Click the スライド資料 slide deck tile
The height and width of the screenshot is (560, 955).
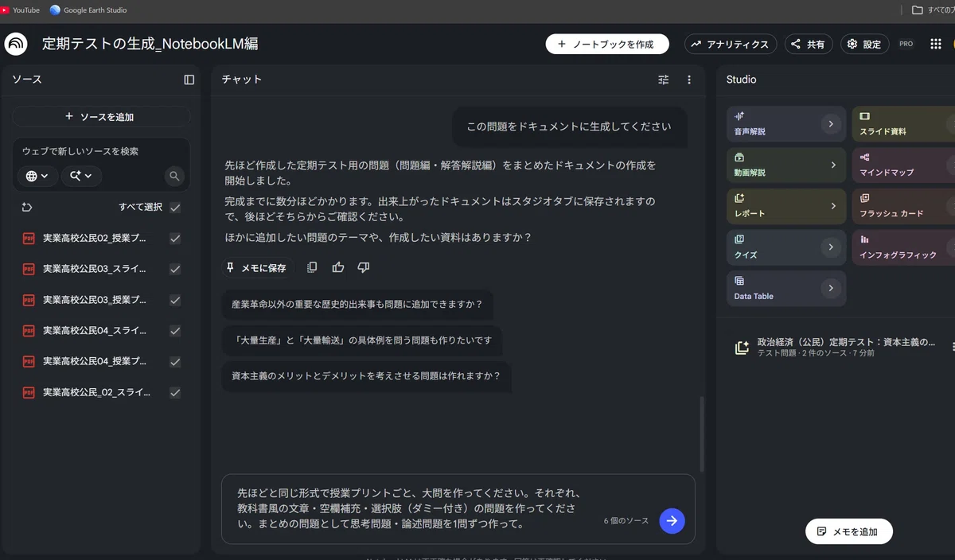coord(903,124)
